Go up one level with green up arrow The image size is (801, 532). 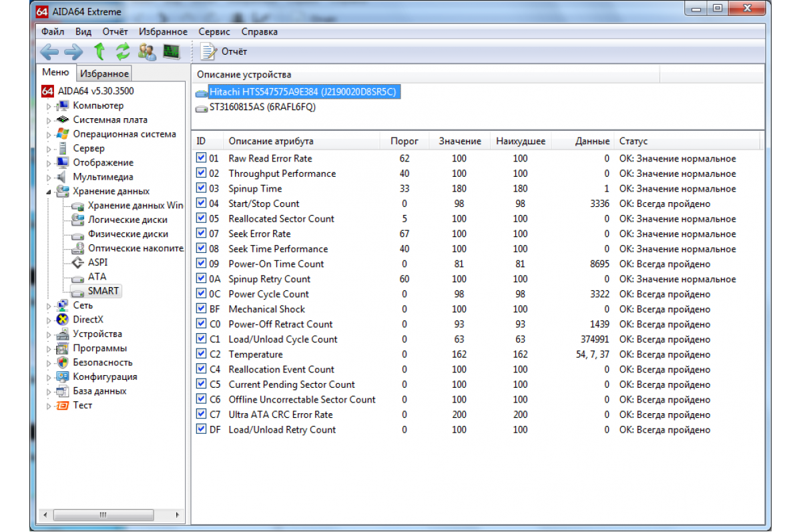point(99,51)
